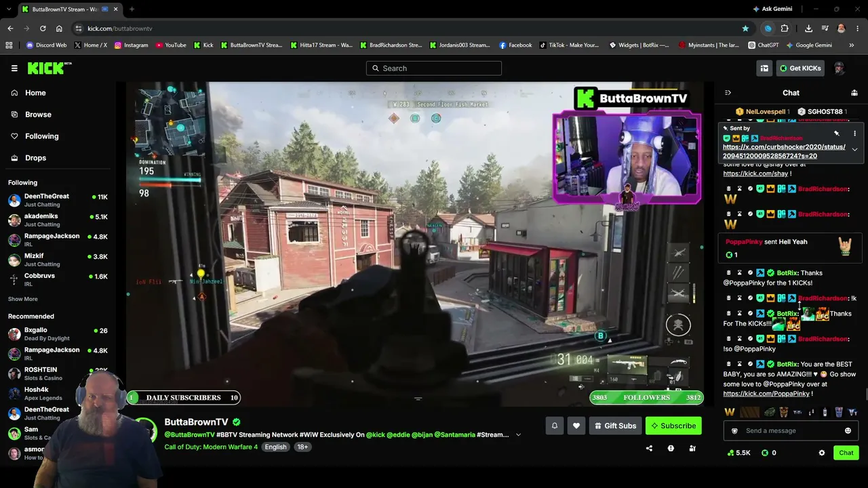
Task: Open the YouTube bookmark
Action: click(171, 45)
